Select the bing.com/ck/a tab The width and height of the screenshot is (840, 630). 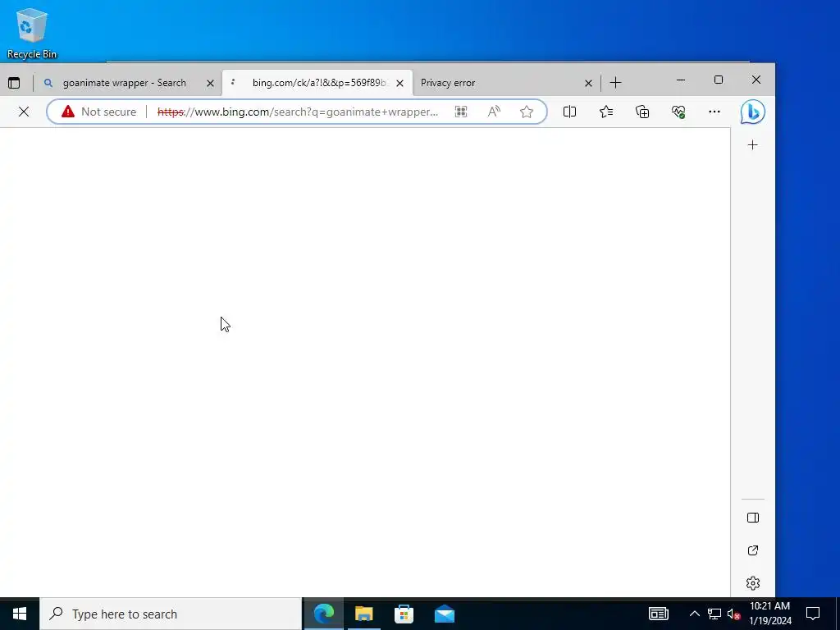point(319,83)
